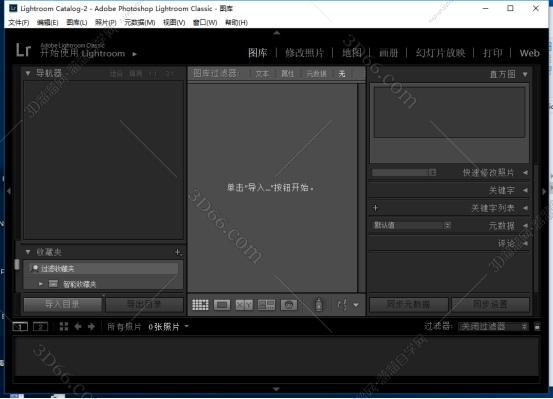The height and width of the screenshot is (399, 553).
Task: Click the filmstrip grid shortcut icon
Action: 64,327
